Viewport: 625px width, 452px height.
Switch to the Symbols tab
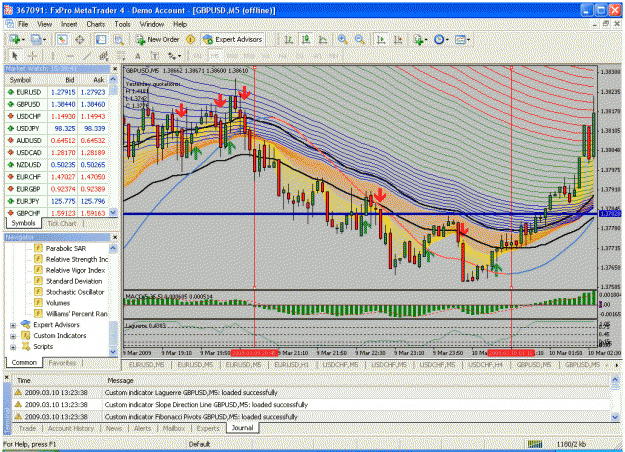[24, 223]
